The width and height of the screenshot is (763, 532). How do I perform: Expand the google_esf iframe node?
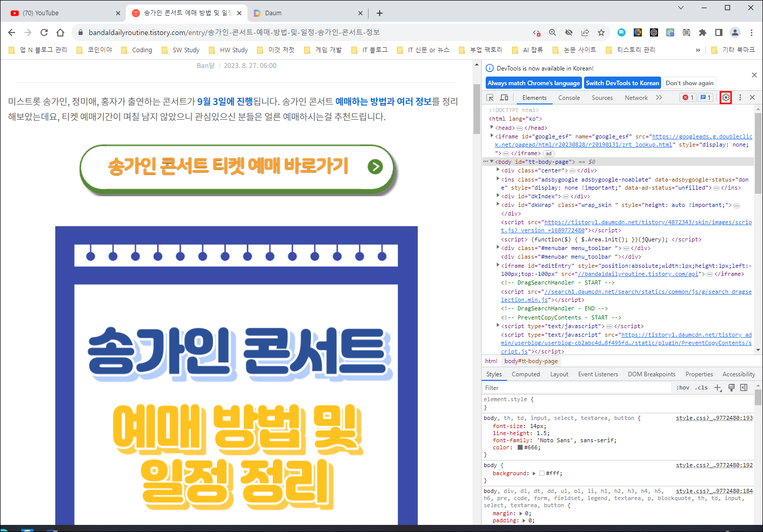click(x=492, y=136)
